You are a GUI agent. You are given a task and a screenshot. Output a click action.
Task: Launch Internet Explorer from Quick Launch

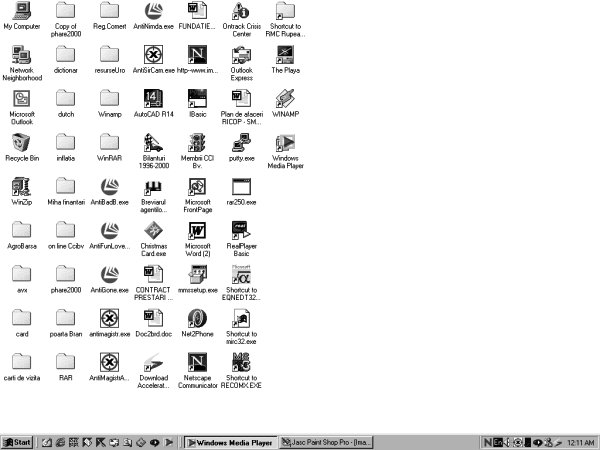pos(60,442)
